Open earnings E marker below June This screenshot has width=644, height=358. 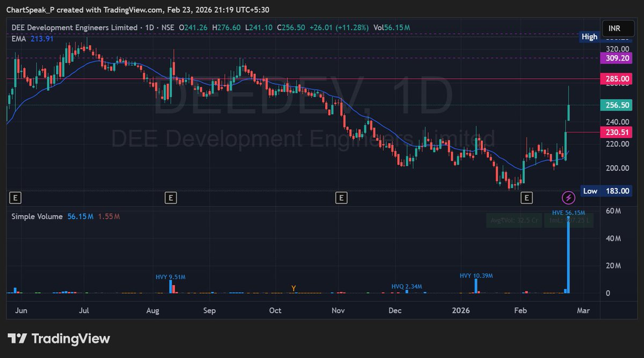[16, 198]
